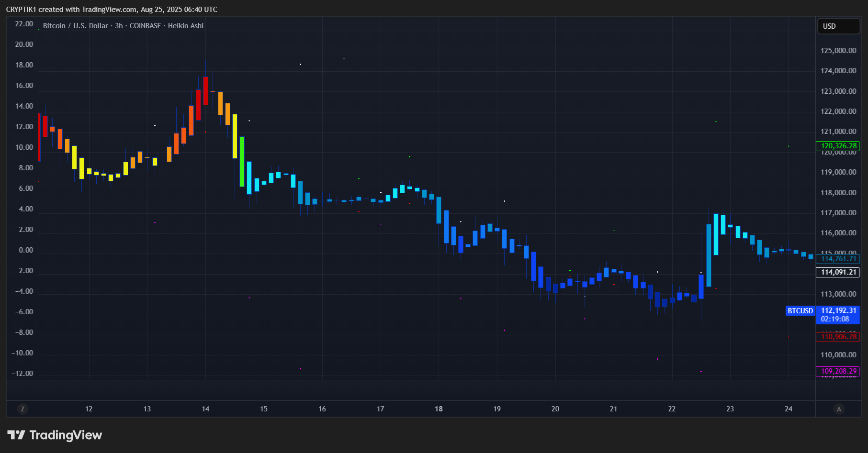Click 117,000.00 on the price scale

pyautogui.click(x=838, y=213)
